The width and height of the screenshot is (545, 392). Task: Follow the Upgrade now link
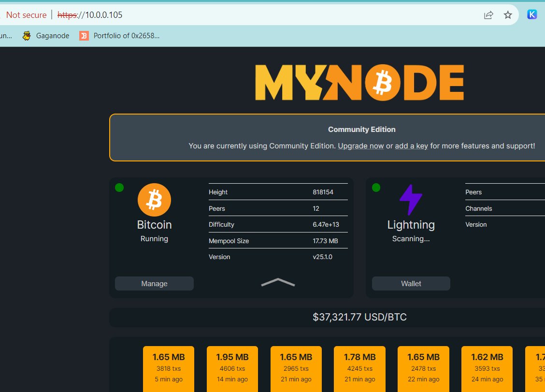point(361,146)
